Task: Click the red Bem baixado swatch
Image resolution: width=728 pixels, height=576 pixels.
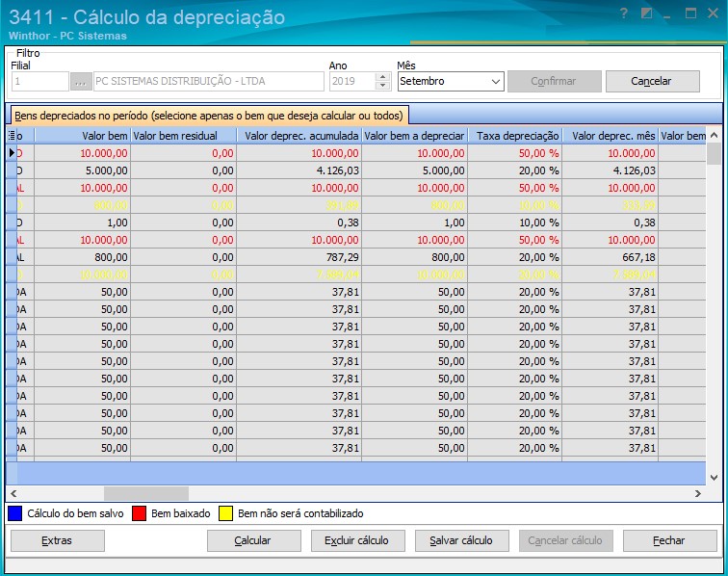Action: [x=140, y=513]
